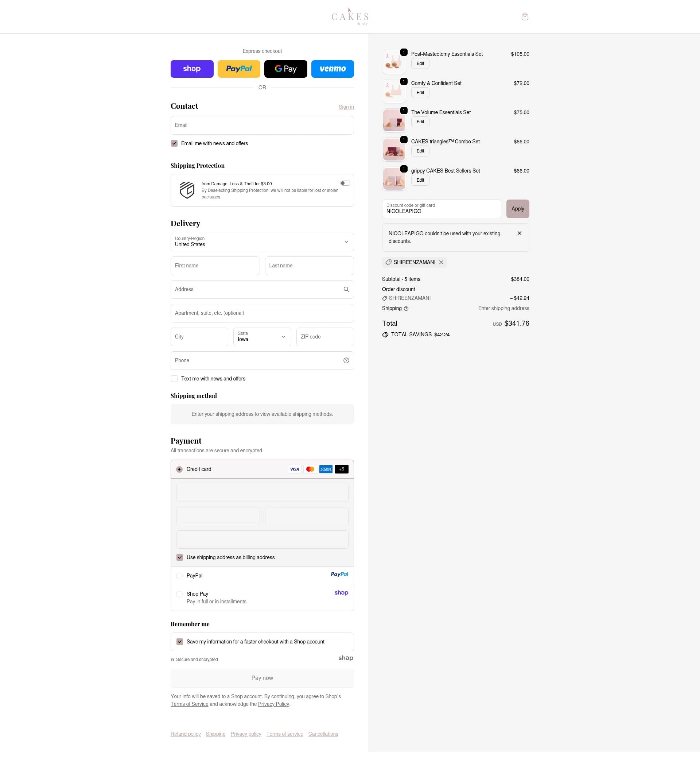Remove the SHIREENZAMANI discount code tag
The height and width of the screenshot is (781, 700).
pyautogui.click(x=441, y=262)
